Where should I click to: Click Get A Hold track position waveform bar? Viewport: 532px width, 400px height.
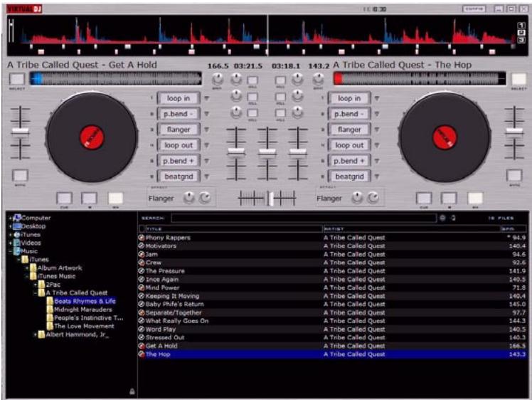click(115, 79)
